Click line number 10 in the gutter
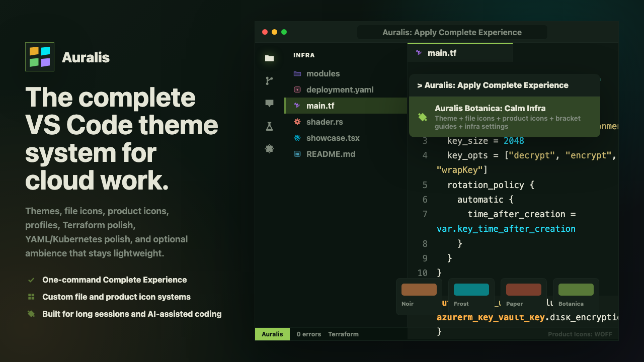 pos(423,273)
